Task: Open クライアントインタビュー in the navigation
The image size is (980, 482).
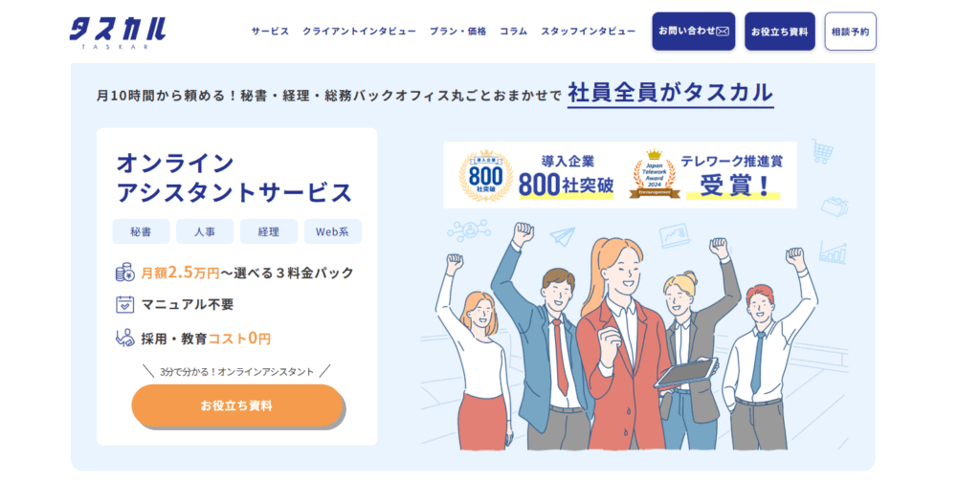Action: (360, 32)
